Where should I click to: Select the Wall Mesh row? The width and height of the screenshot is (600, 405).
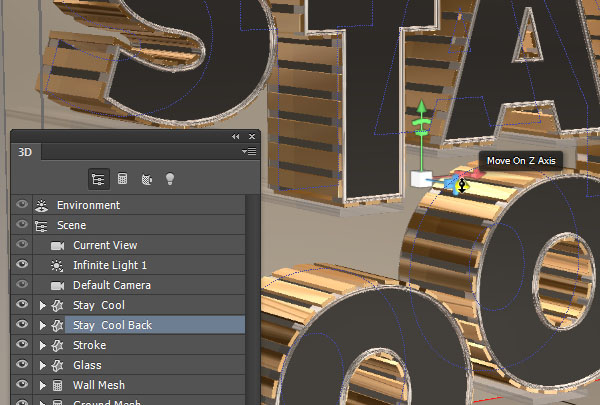[139, 385]
